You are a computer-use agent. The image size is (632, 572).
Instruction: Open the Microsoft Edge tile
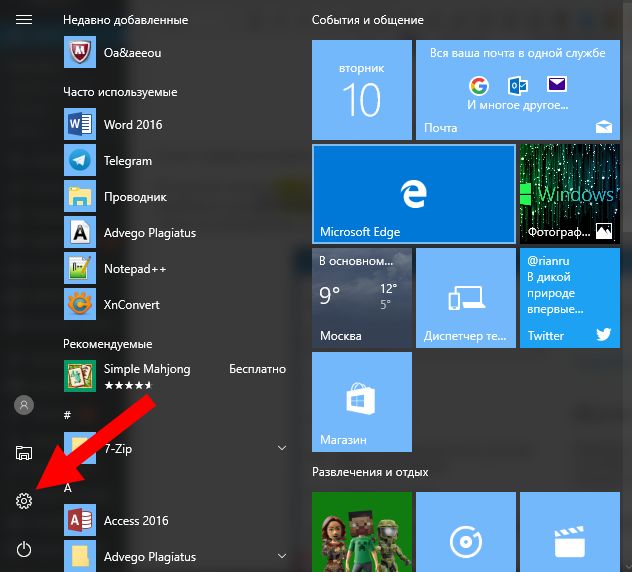[x=413, y=194]
